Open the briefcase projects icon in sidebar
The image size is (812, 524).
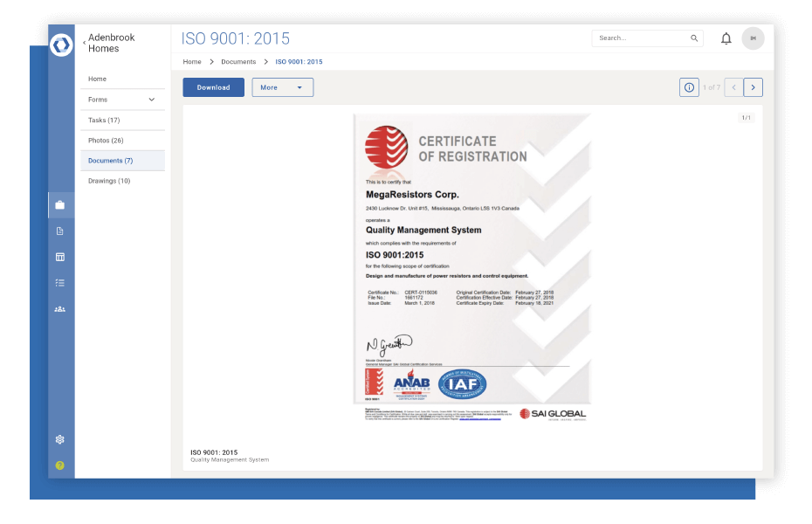(x=60, y=205)
